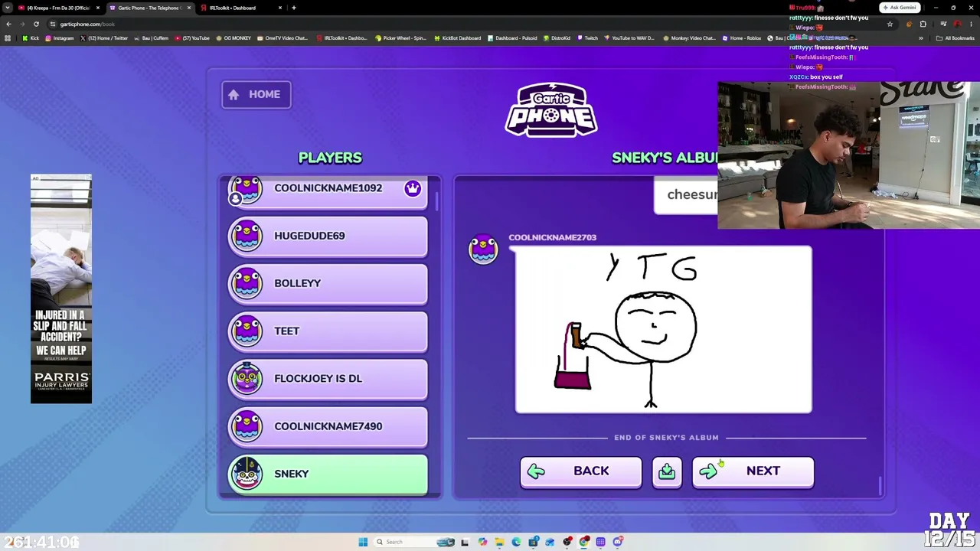The image size is (980, 551).
Task: Open Microsoft Edge from the taskbar
Action: [x=516, y=542]
